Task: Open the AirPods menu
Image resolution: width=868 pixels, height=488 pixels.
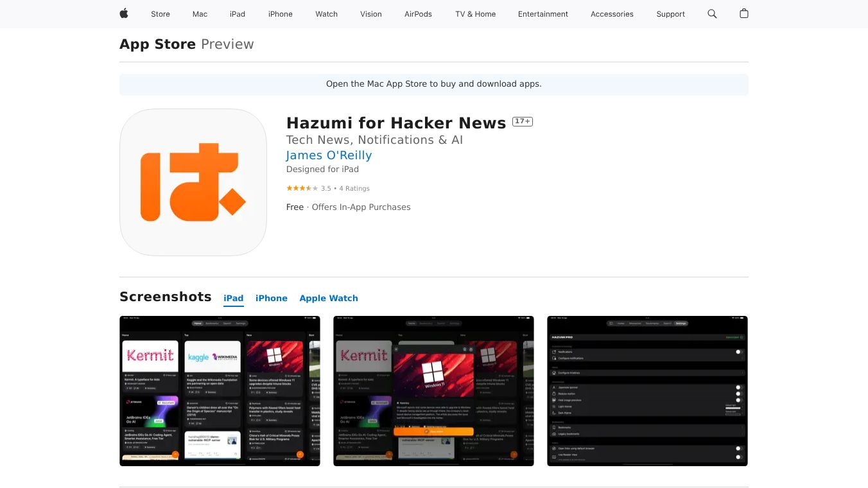Action: click(419, 14)
